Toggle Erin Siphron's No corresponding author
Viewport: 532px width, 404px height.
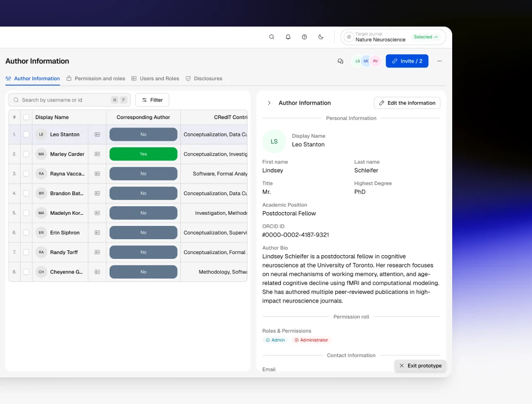click(x=143, y=233)
